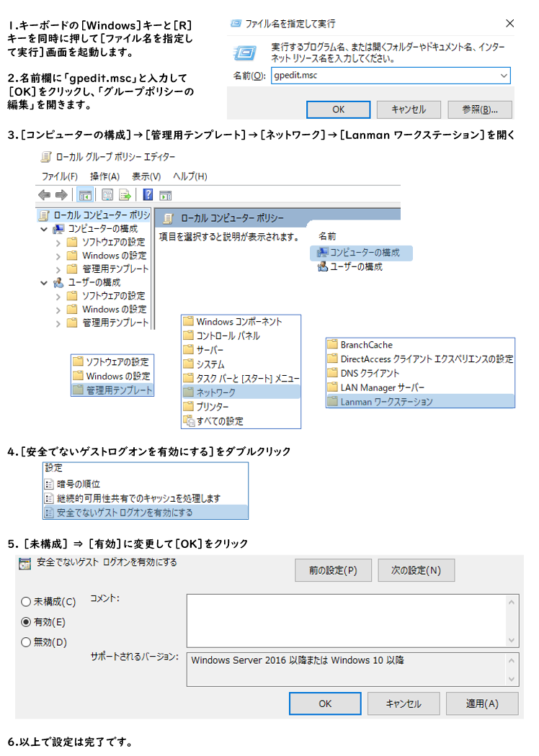Toggle the show/hide console tree toolbar icon

click(x=86, y=195)
